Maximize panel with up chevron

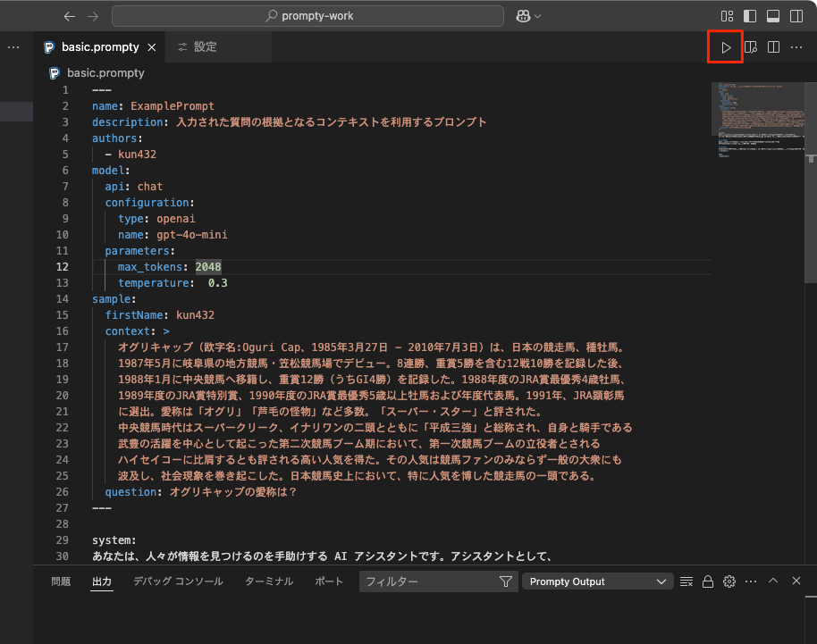point(773,581)
